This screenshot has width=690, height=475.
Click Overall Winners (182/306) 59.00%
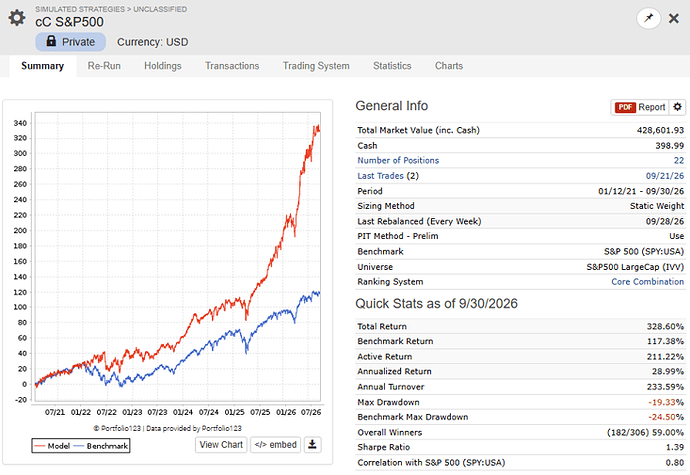coord(646,433)
